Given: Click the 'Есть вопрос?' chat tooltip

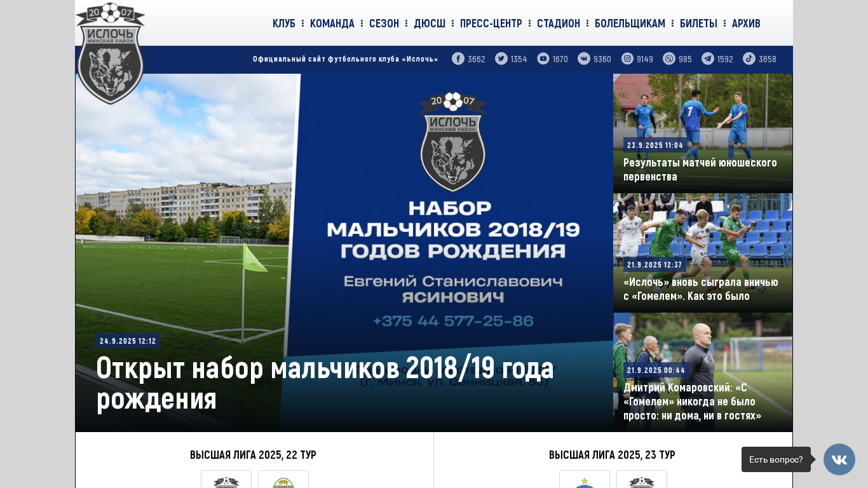Looking at the screenshot, I should pos(776,459).
